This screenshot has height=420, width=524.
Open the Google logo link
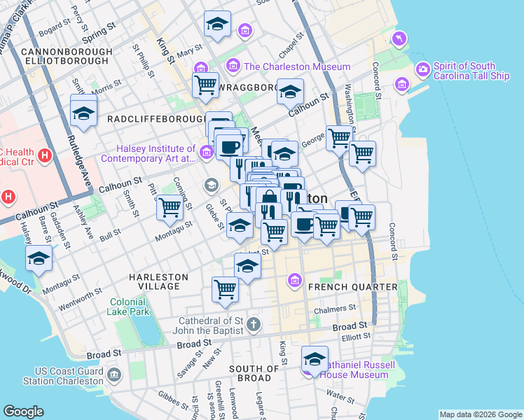[x=23, y=412]
